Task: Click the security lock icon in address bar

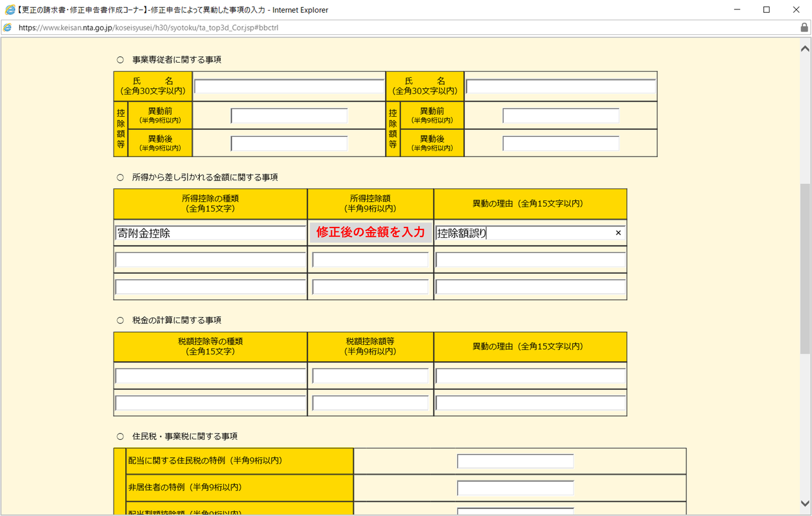Action: pyautogui.click(x=804, y=28)
